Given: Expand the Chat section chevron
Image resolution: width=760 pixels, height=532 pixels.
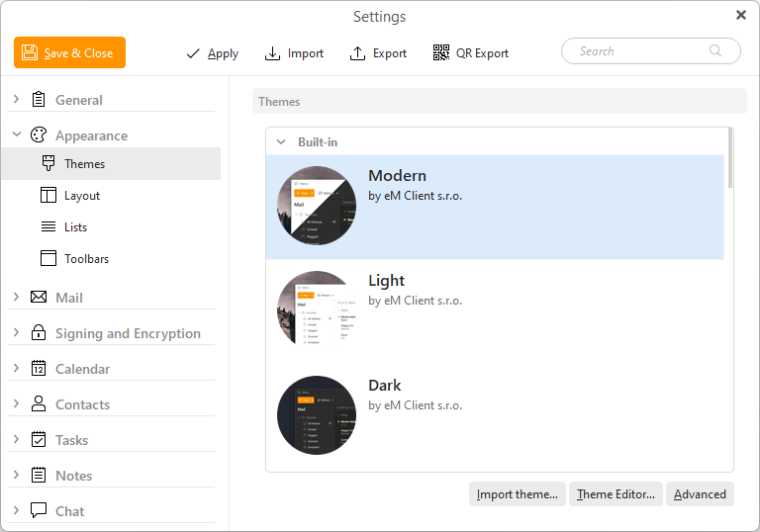Looking at the screenshot, I should coord(17,510).
